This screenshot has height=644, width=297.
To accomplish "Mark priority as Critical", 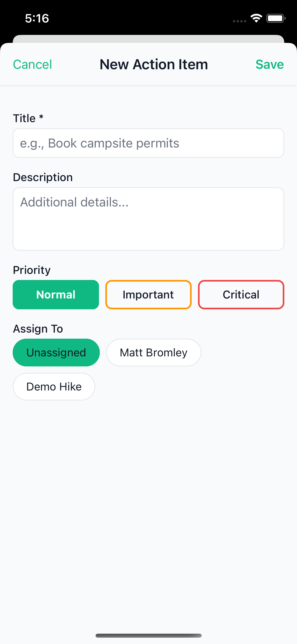I will [241, 295].
